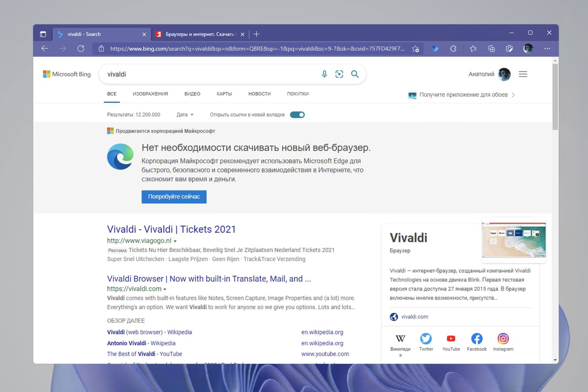Switch to НОВОСТИ tab
The image size is (588, 392).
pos(260,94)
